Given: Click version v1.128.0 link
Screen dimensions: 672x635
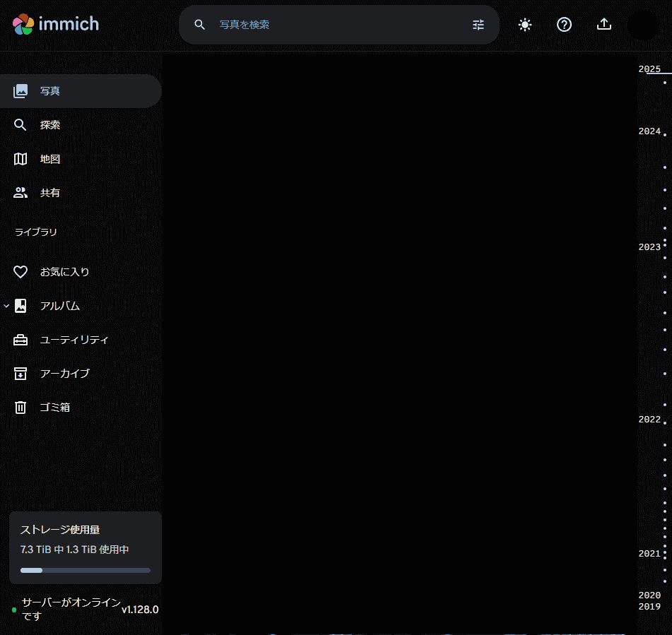Looking at the screenshot, I should pyautogui.click(x=140, y=610).
